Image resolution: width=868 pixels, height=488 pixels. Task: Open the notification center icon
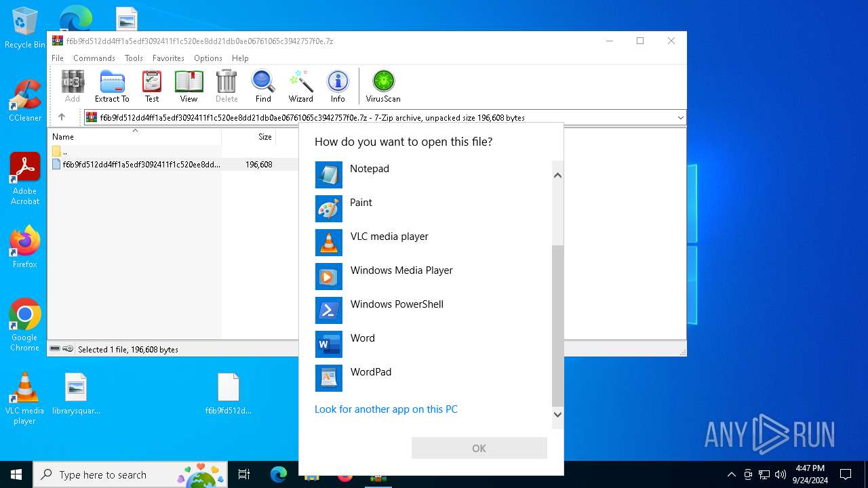[846, 474]
